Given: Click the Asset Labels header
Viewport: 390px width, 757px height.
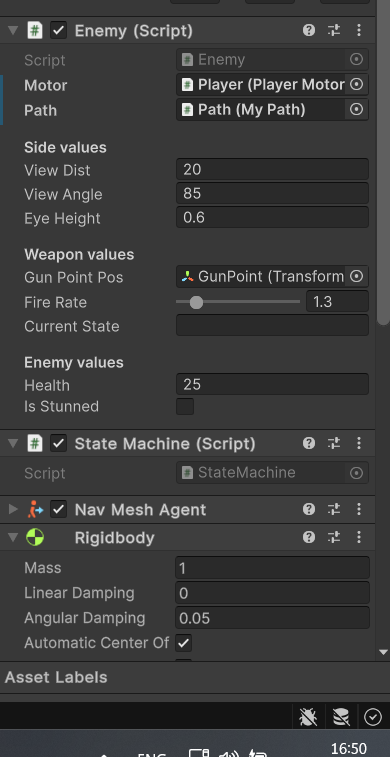Looking at the screenshot, I should [x=56, y=677].
